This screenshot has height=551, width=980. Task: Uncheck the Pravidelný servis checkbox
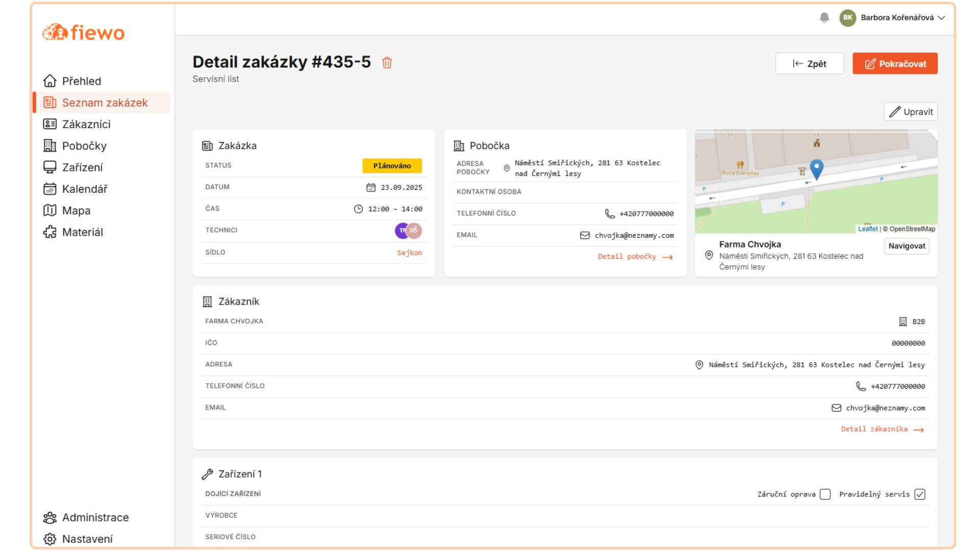point(920,494)
